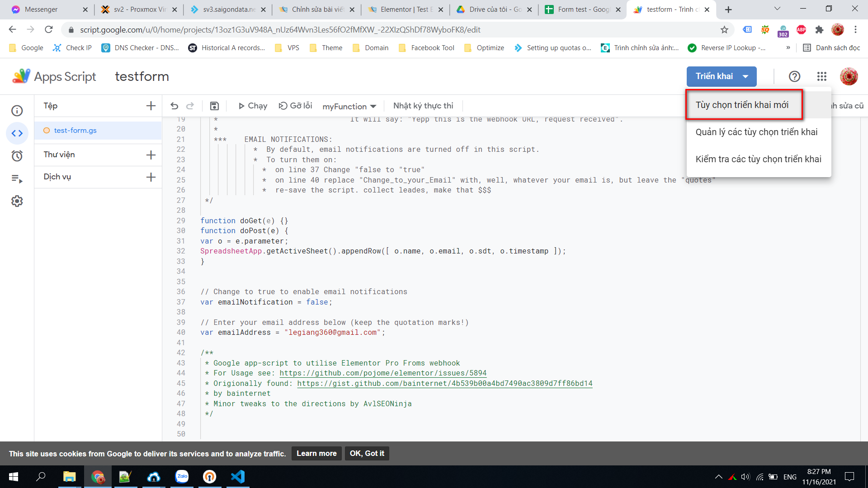The width and height of the screenshot is (868, 488).
Task: Open the myFunction function selector dropdown
Action: [349, 106]
